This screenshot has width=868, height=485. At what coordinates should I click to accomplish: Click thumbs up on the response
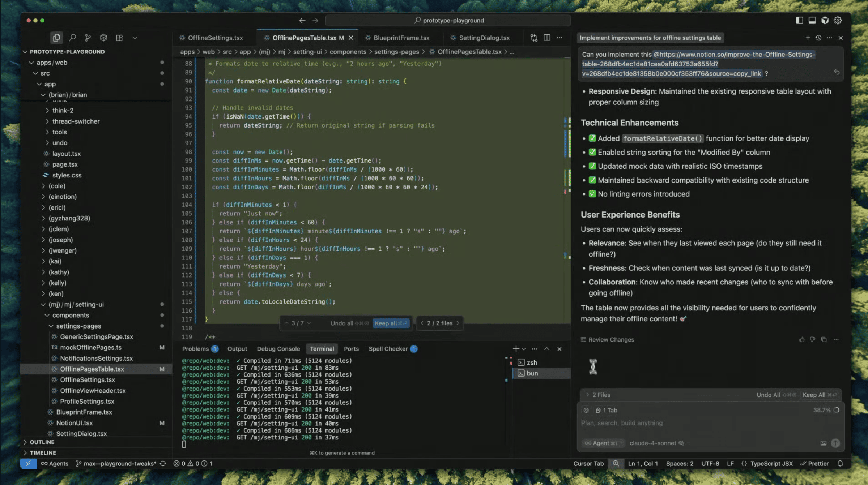pyautogui.click(x=802, y=339)
